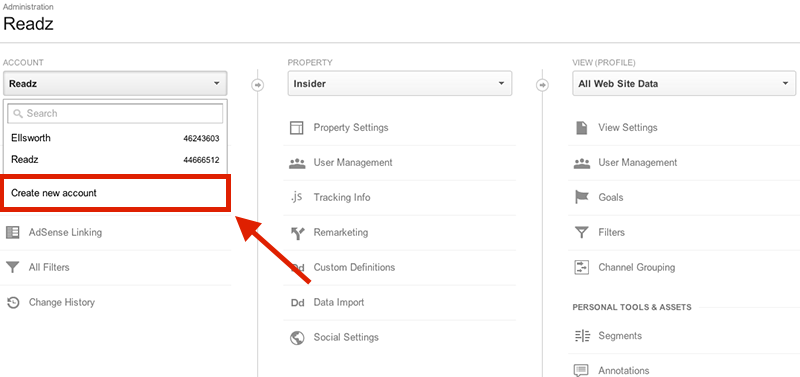Open the View dropdown showing All Web Site Data

coord(684,83)
